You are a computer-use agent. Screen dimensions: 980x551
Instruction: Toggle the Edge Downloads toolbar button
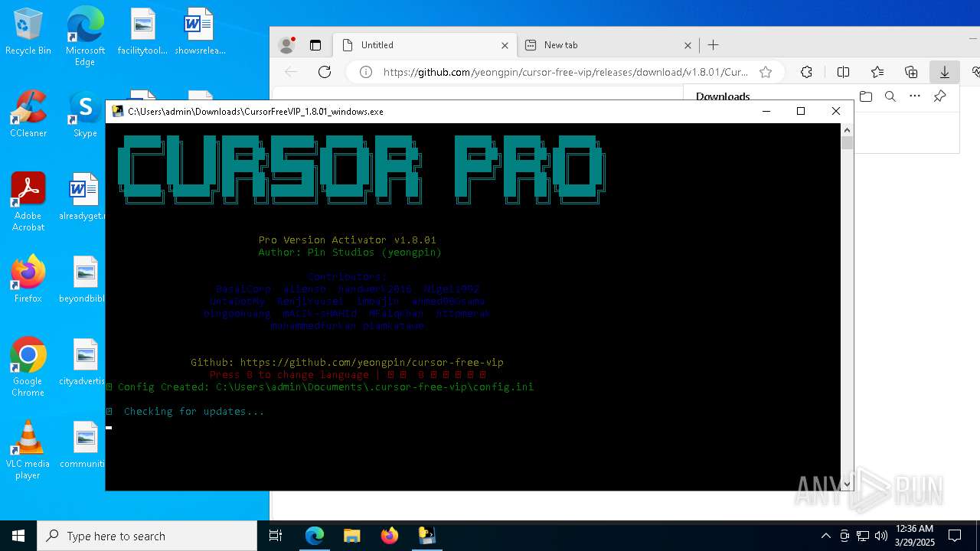tap(945, 72)
